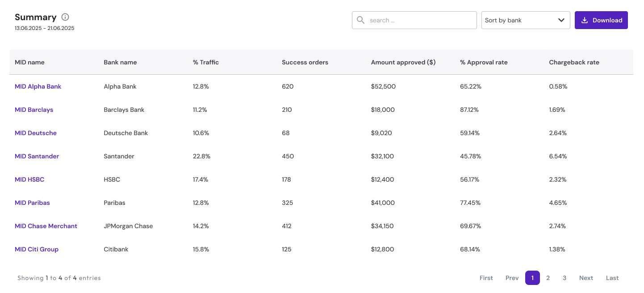Click the 45.78% approval rate value
The width and height of the screenshot is (644, 293).
(471, 156)
